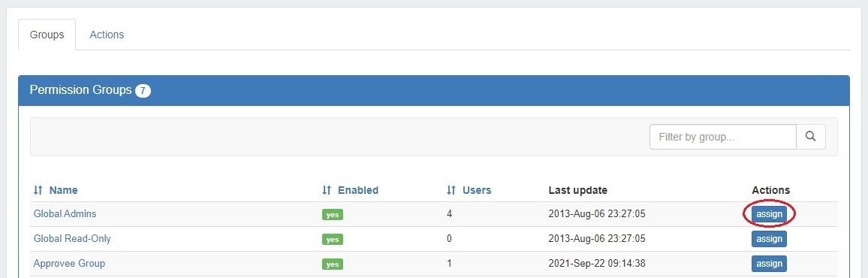Focus the Filter by group input field
This screenshot has height=278, width=868.
pos(723,137)
